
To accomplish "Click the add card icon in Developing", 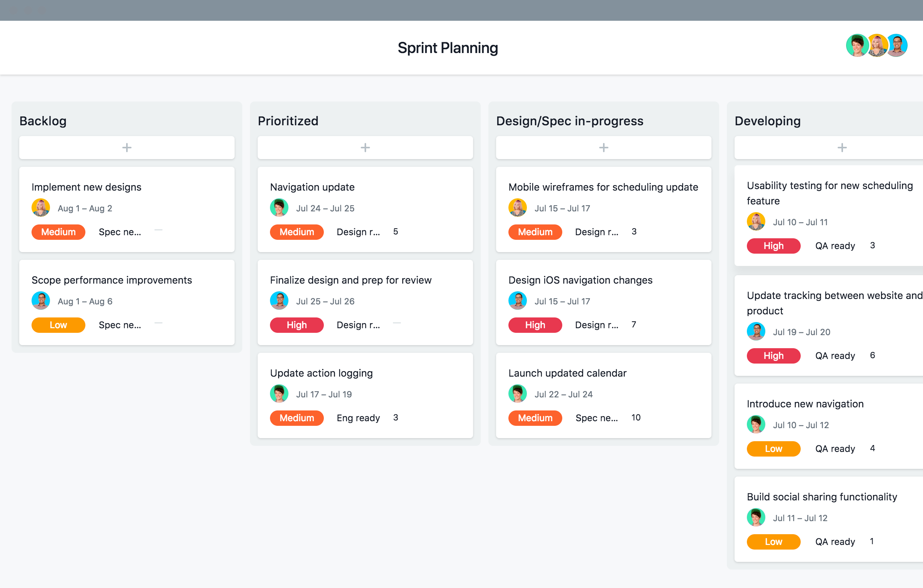I will tap(841, 146).
